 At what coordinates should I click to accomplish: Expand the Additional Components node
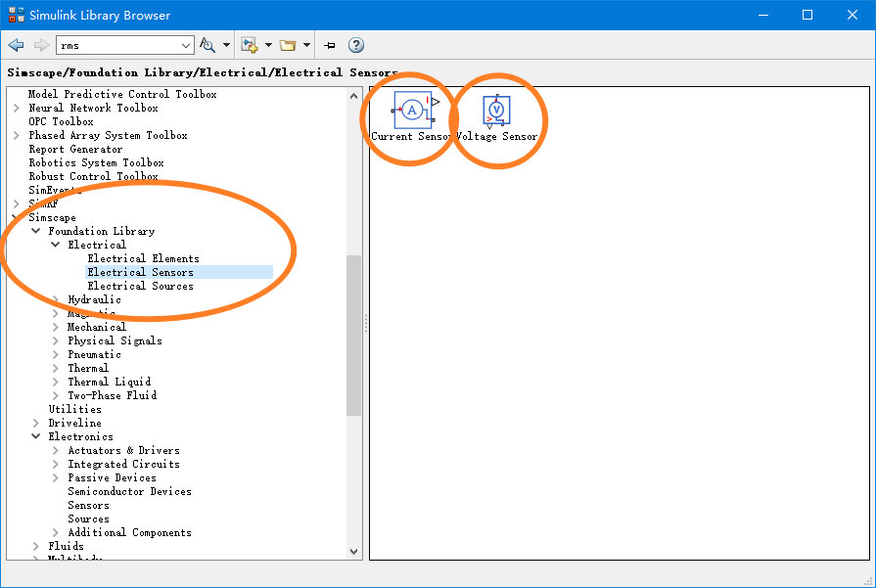point(56,532)
